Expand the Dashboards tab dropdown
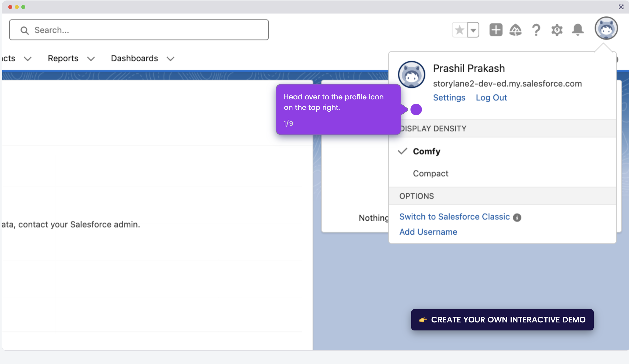 (x=170, y=59)
